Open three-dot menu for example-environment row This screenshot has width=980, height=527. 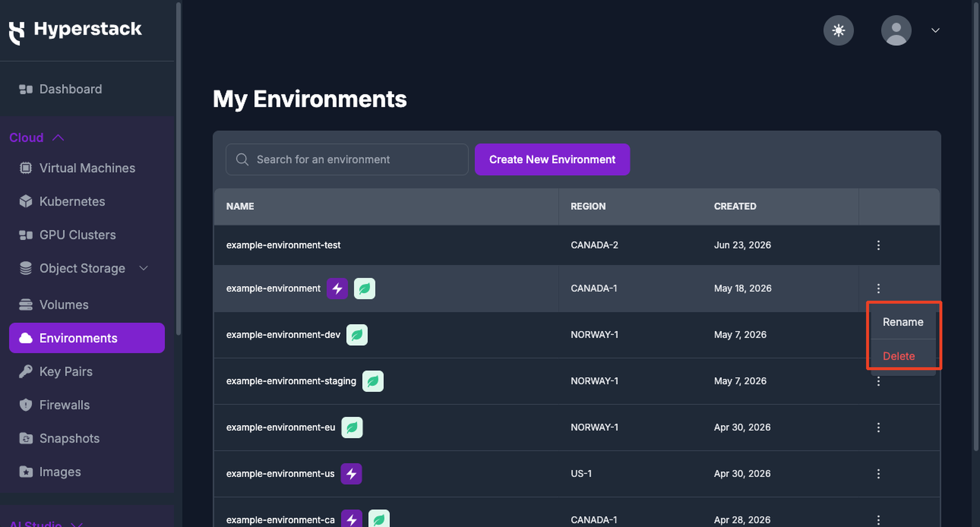[878, 288]
